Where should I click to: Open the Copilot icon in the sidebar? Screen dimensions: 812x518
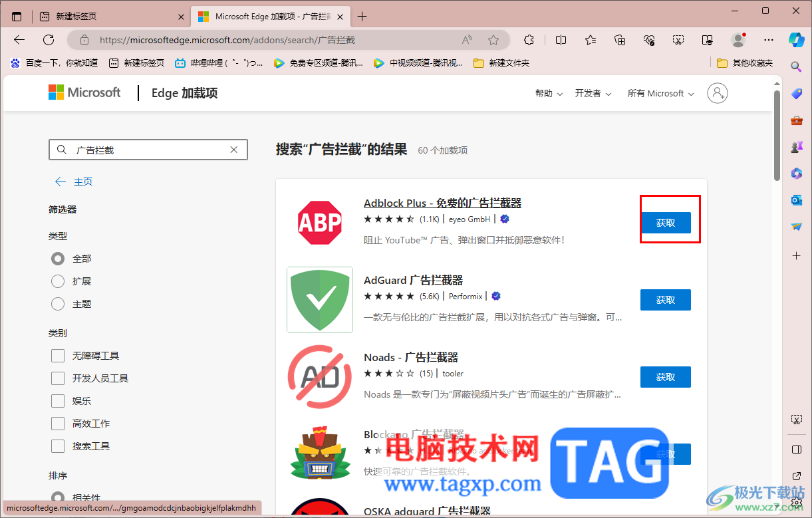(x=797, y=40)
